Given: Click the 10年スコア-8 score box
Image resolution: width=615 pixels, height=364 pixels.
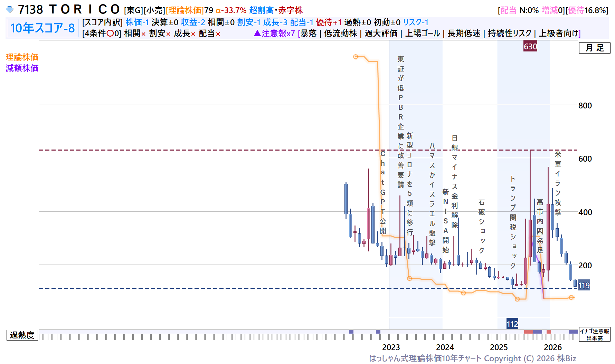Looking at the screenshot, I should [42, 28].
